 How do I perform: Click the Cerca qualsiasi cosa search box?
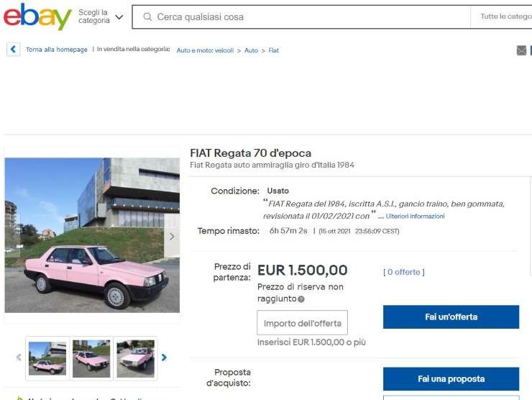pos(301,17)
